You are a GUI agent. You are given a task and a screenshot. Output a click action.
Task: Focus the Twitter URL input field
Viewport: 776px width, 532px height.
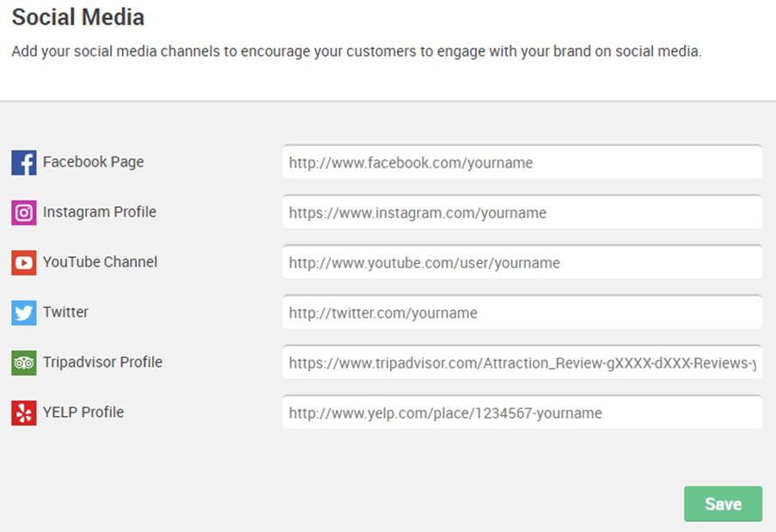(522, 312)
